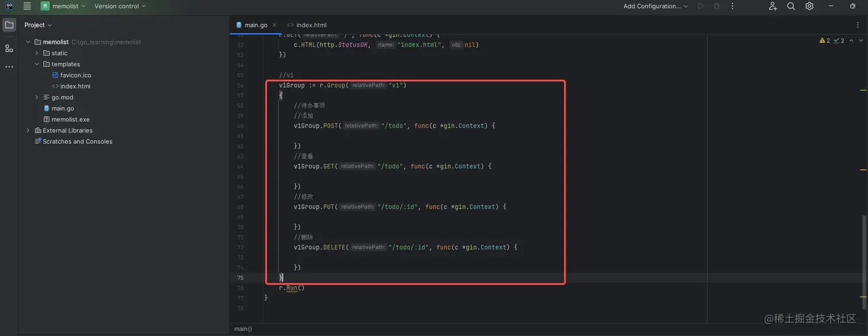The image size is (868, 336).
Task: Expand the External Libraries chevron
Action: coord(28,130)
